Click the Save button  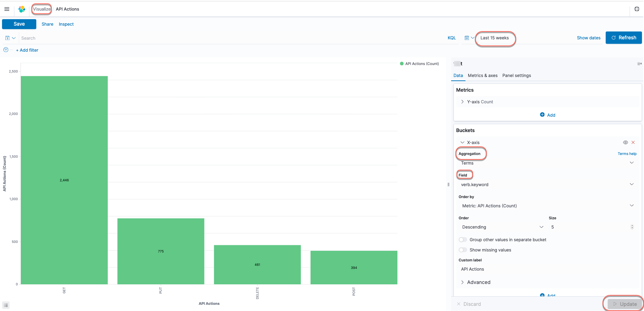point(19,24)
